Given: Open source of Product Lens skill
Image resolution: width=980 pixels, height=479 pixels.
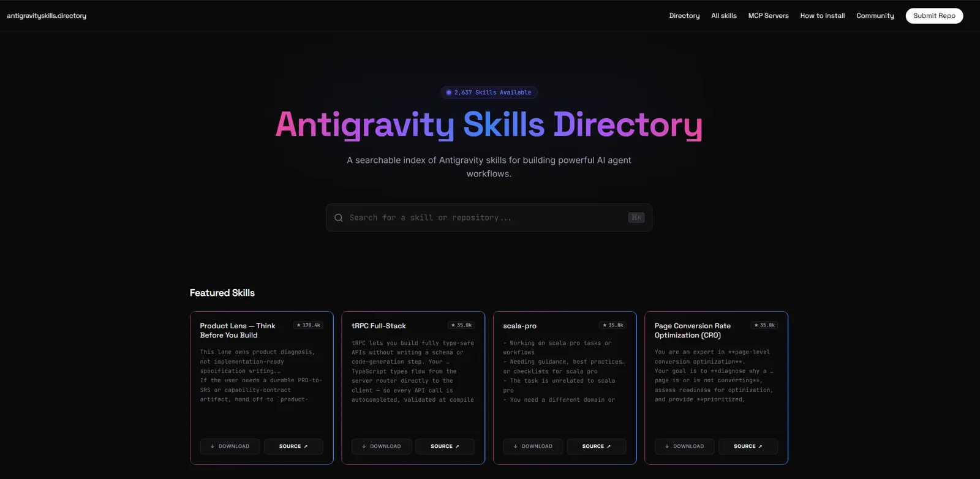Looking at the screenshot, I should coord(293,447).
